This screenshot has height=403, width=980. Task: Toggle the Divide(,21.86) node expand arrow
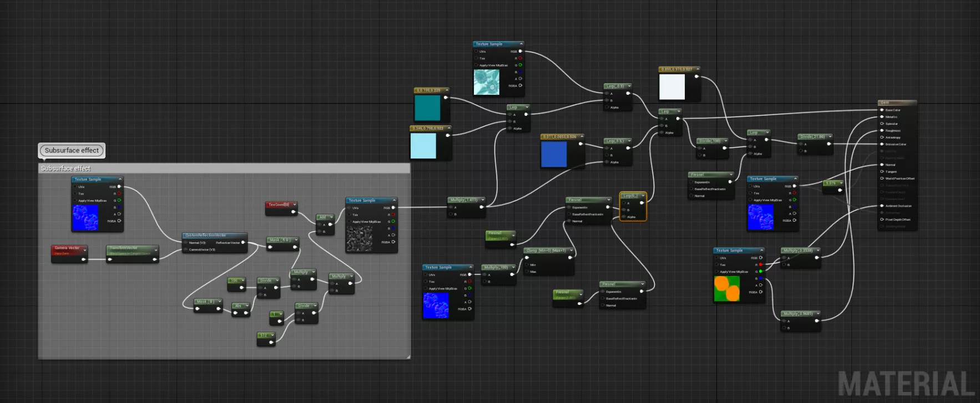tap(830, 137)
